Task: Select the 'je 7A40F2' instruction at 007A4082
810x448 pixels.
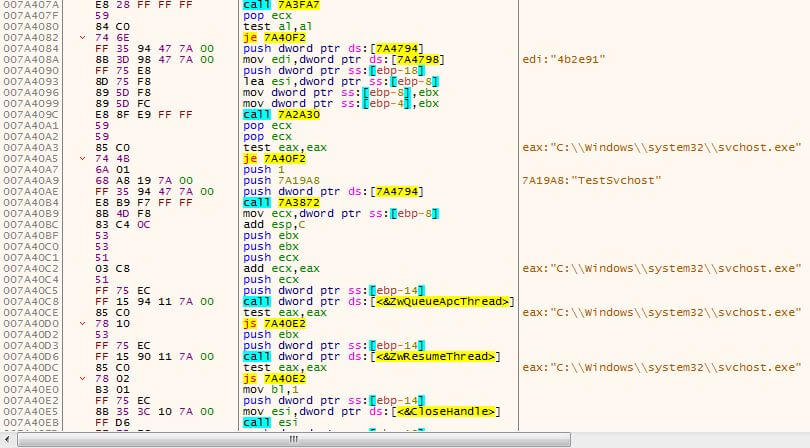Action: click(274, 38)
